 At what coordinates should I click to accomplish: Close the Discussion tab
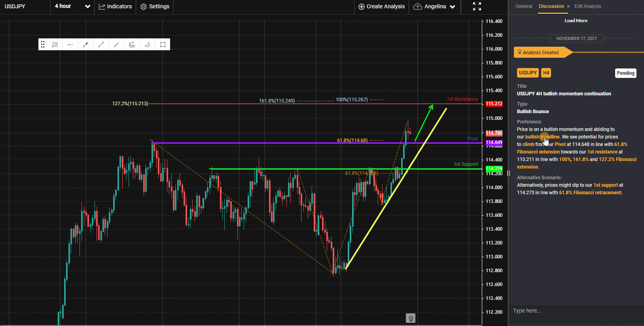(568, 6)
